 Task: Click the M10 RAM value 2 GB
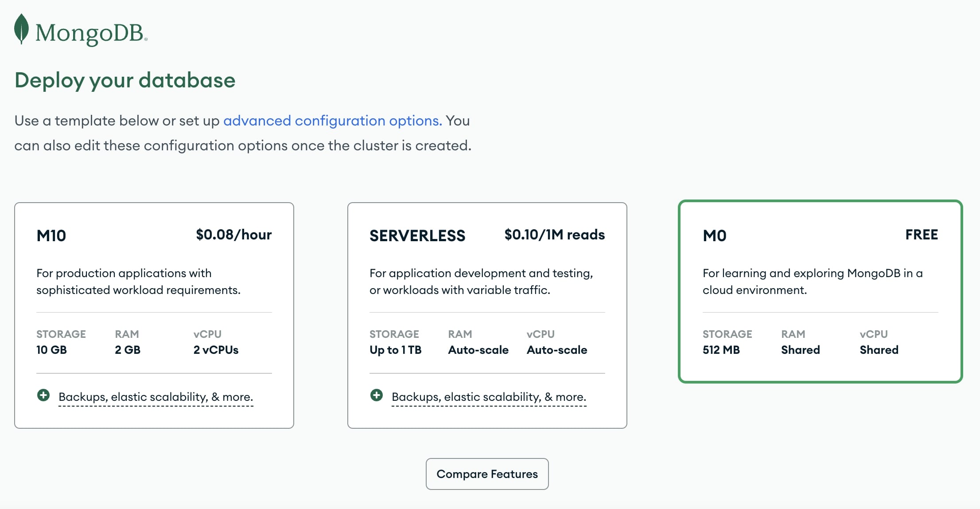coord(128,350)
